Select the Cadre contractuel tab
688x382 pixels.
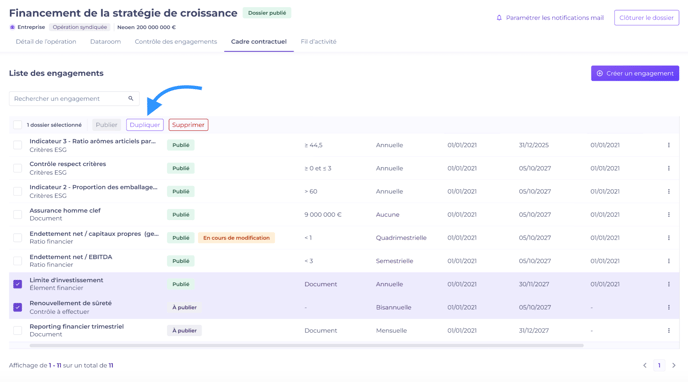point(259,42)
